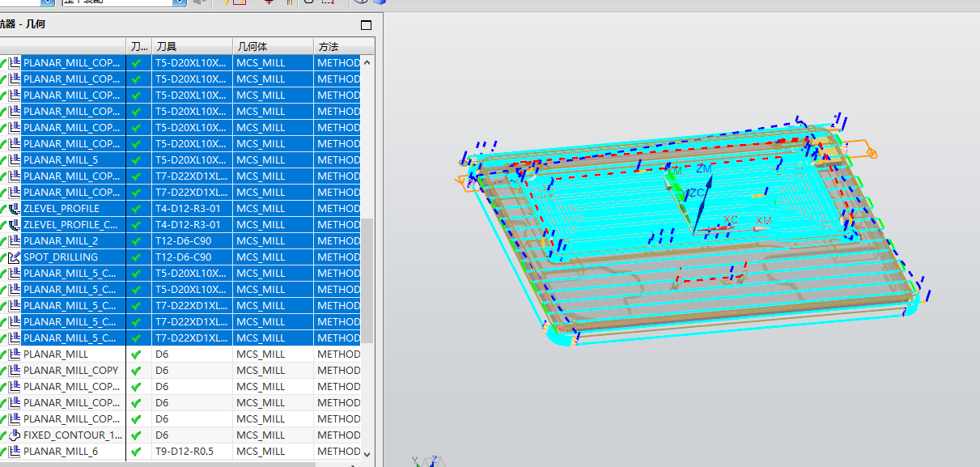
Task: Sort by the 刀具 column header
Action: [x=192, y=46]
